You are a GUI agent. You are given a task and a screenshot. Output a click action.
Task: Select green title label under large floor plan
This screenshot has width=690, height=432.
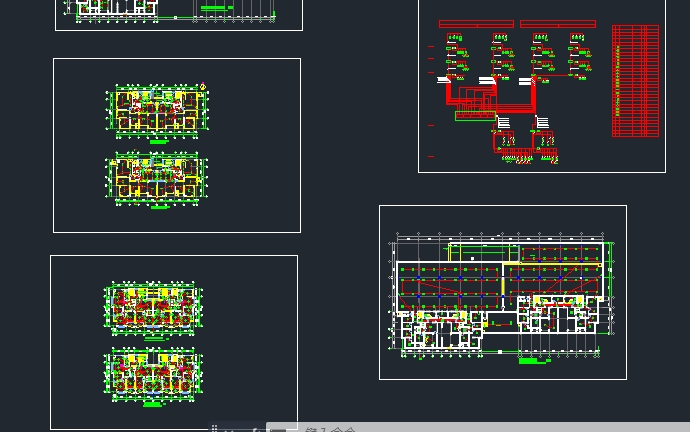535,361
